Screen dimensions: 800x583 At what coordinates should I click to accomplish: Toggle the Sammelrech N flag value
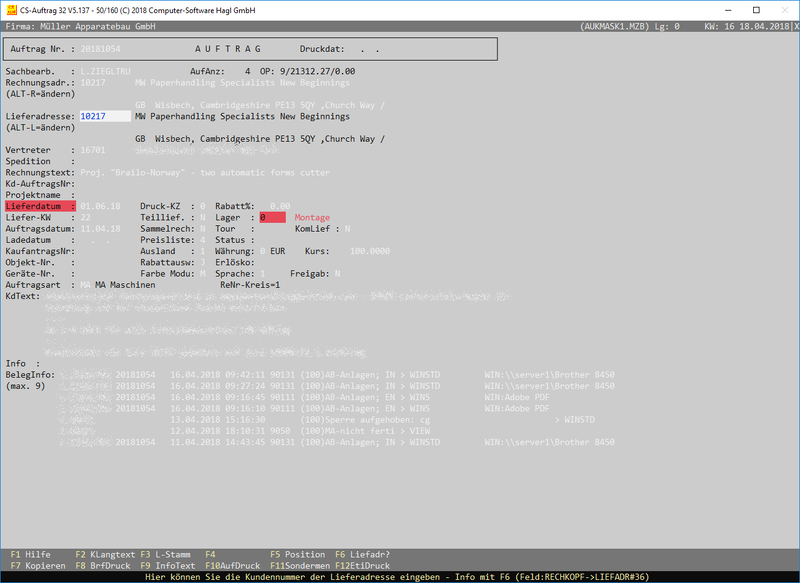click(x=202, y=228)
